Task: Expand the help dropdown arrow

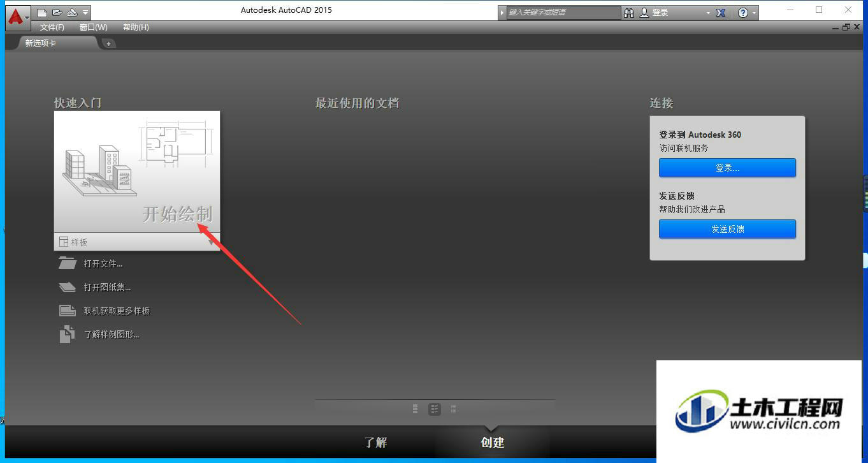Action: (x=755, y=13)
